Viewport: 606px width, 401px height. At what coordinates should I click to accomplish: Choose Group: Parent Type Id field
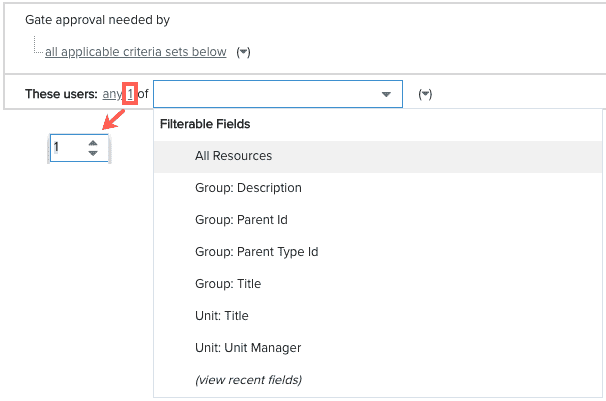[x=378, y=252]
